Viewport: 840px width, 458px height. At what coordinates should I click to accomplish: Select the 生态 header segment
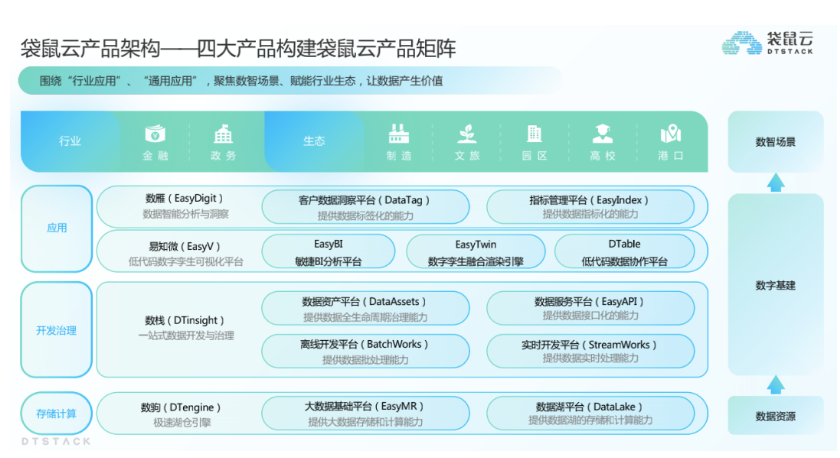point(314,141)
